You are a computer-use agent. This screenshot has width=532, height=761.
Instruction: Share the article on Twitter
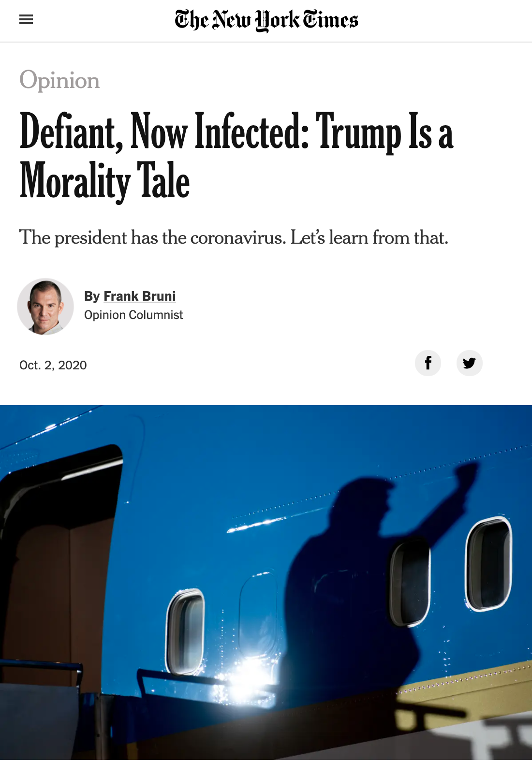(x=469, y=363)
